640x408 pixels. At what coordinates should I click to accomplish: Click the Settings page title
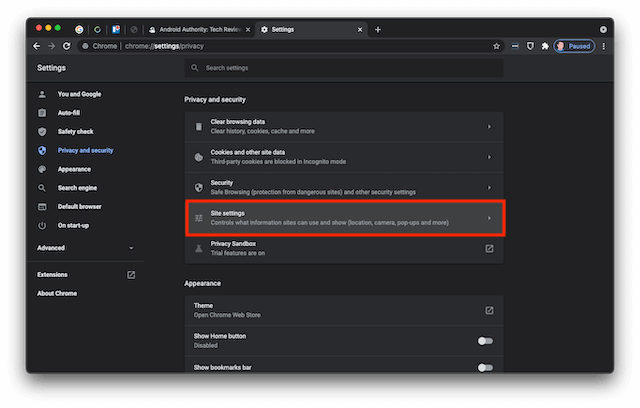[x=51, y=68]
